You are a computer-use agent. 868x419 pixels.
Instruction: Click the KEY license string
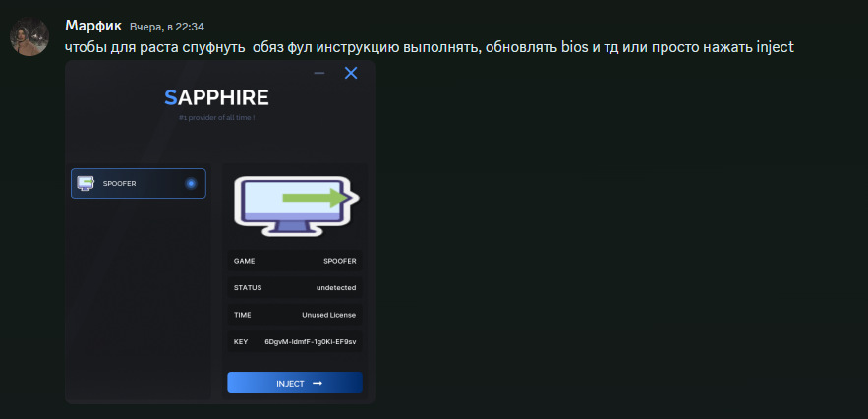click(x=310, y=342)
